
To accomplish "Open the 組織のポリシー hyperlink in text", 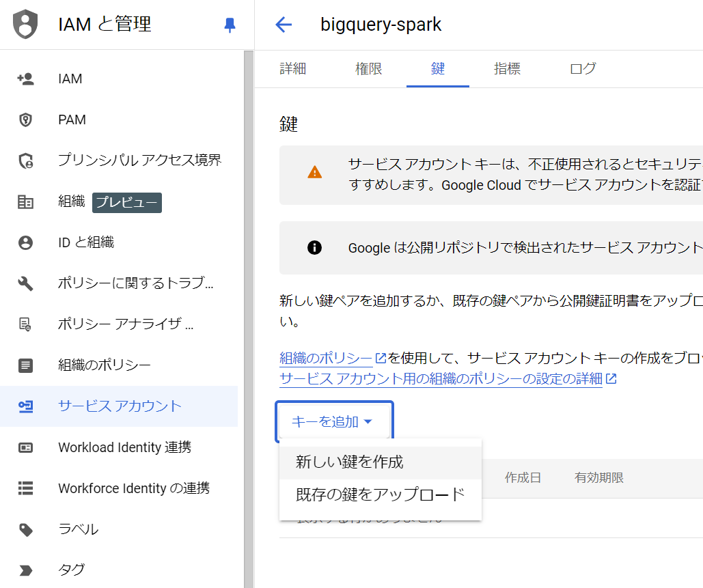I will pyautogui.click(x=326, y=358).
